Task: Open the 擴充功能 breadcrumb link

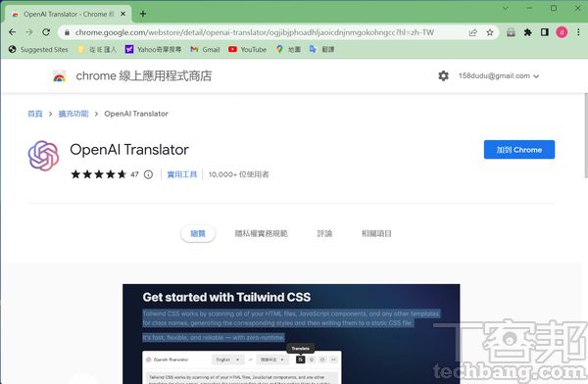Action: (73, 114)
